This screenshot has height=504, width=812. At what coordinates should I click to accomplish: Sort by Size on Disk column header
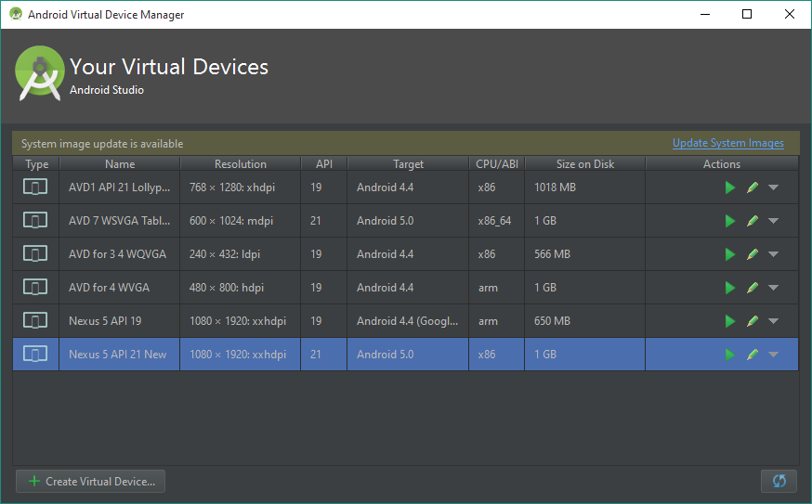coord(585,164)
